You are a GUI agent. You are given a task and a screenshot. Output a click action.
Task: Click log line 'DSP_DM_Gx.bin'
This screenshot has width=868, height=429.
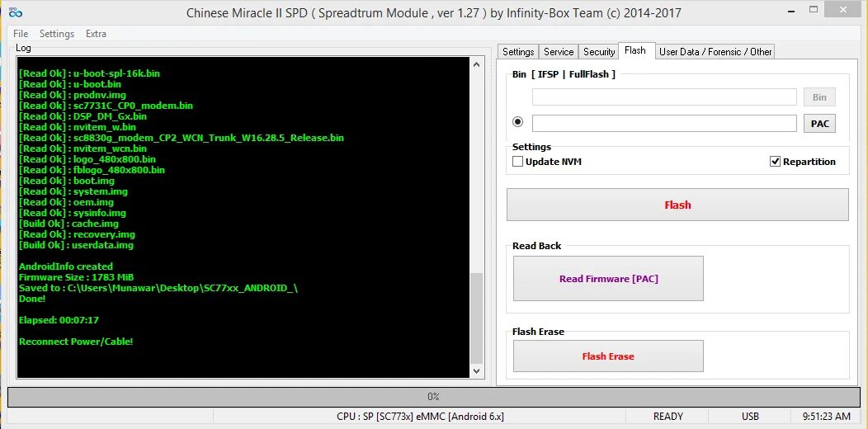point(83,116)
